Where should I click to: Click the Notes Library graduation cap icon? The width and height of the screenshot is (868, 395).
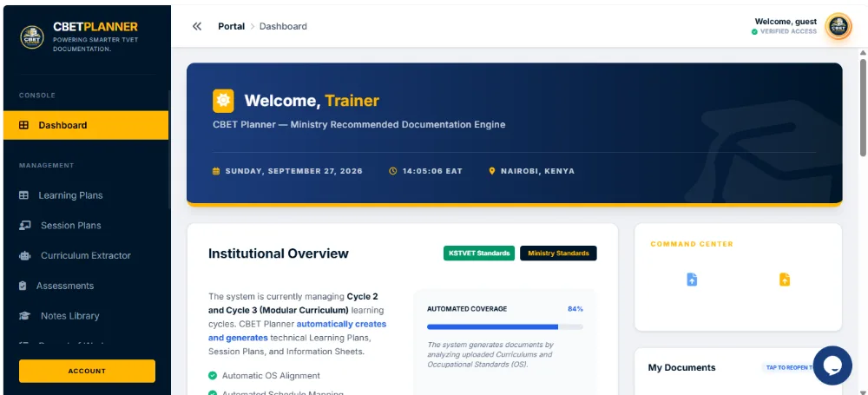point(24,316)
